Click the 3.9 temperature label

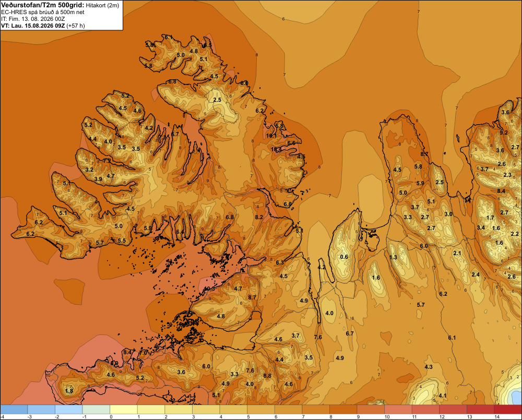click(98, 179)
